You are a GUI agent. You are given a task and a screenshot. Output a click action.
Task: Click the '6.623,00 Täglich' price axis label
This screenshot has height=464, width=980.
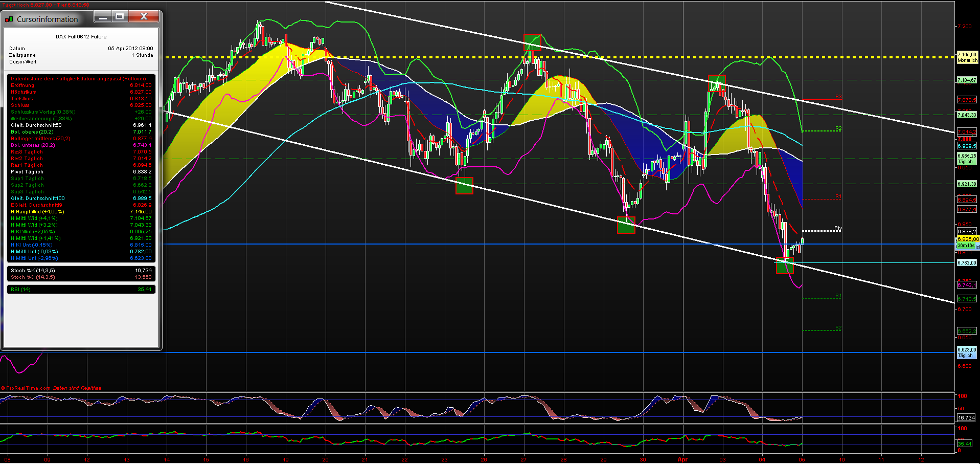tap(967, 352)
